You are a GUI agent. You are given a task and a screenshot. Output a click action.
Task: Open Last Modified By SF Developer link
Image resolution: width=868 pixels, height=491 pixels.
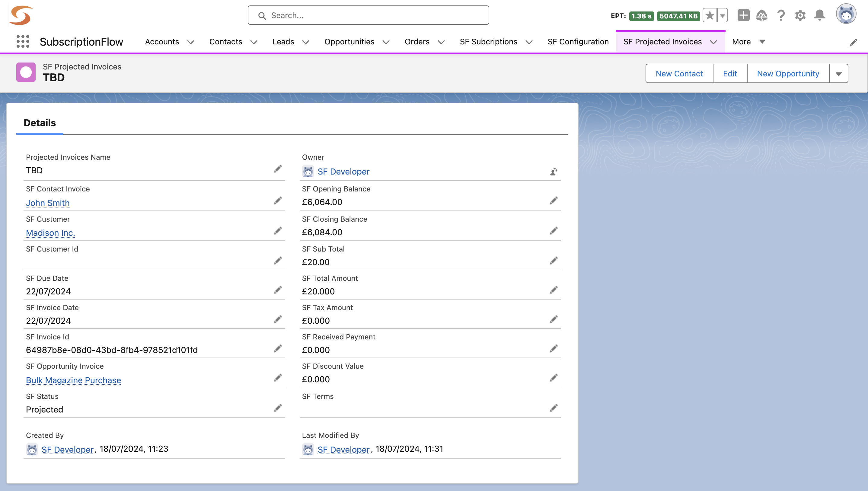tap(343, 450)
